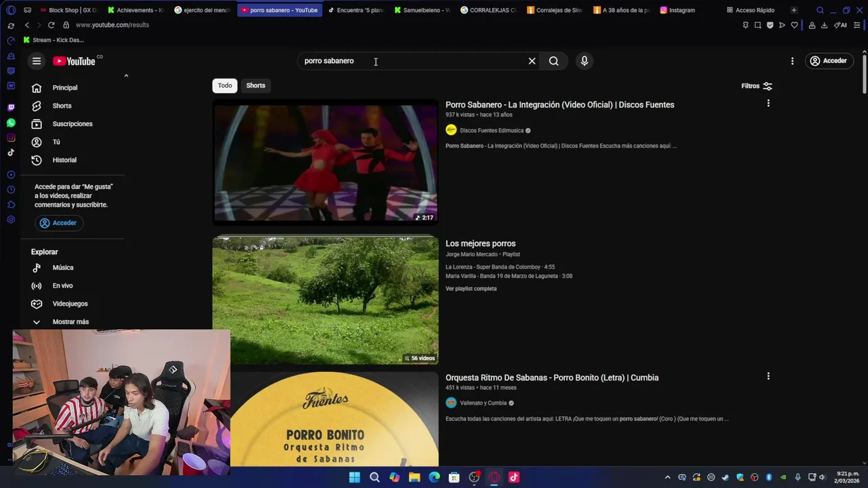Switch to CORRALEKJAS Google tab
The image size is (868, 488).
click(488, 10)
